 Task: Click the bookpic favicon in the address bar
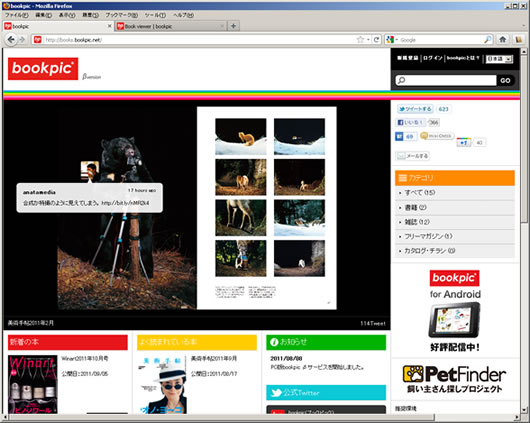[38, 40]
